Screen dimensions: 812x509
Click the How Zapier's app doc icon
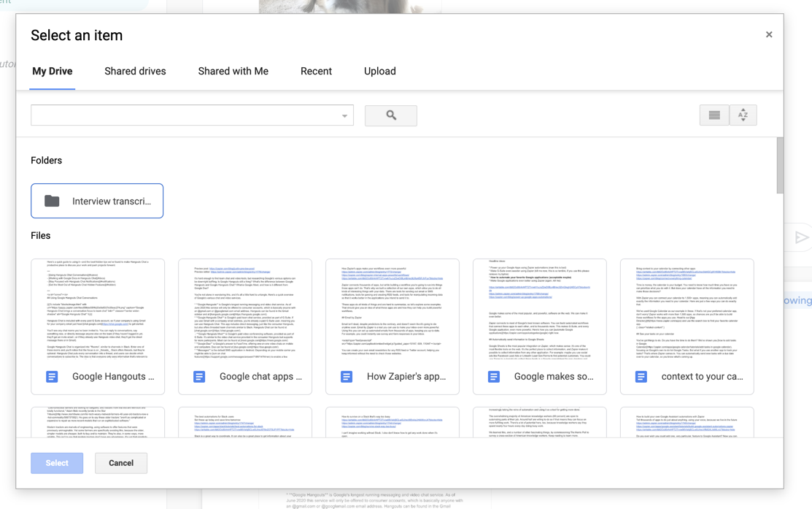click(x=347, y=377)
